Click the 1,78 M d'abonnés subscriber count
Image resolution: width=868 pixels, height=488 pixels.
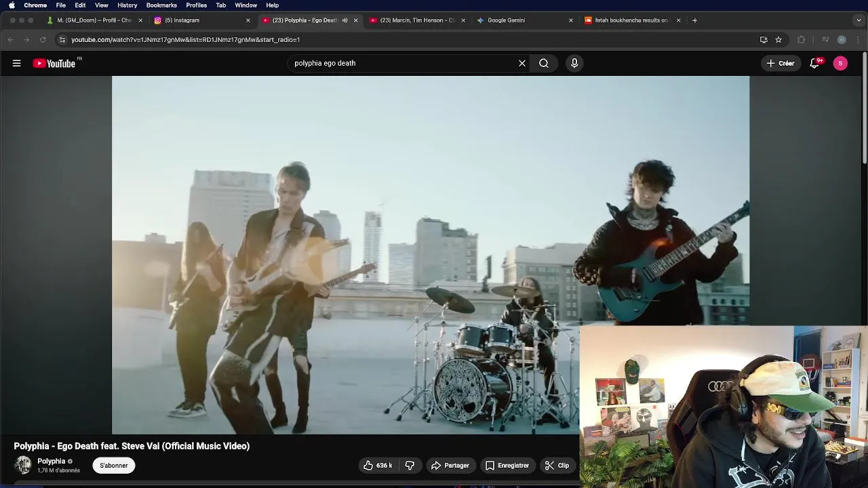pyautogui.click(x=58, y=470)
